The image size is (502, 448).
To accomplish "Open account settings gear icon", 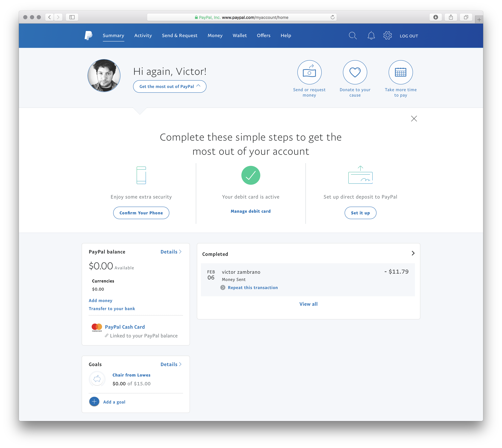I will [x=387, y=36].
